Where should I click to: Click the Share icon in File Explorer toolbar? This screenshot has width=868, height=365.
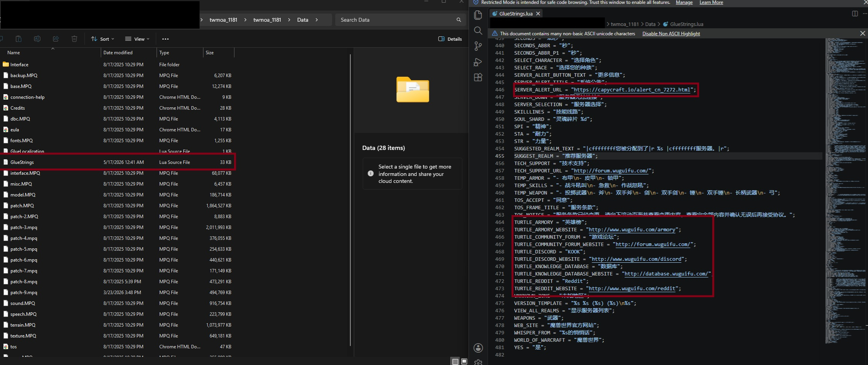(56, 39)
